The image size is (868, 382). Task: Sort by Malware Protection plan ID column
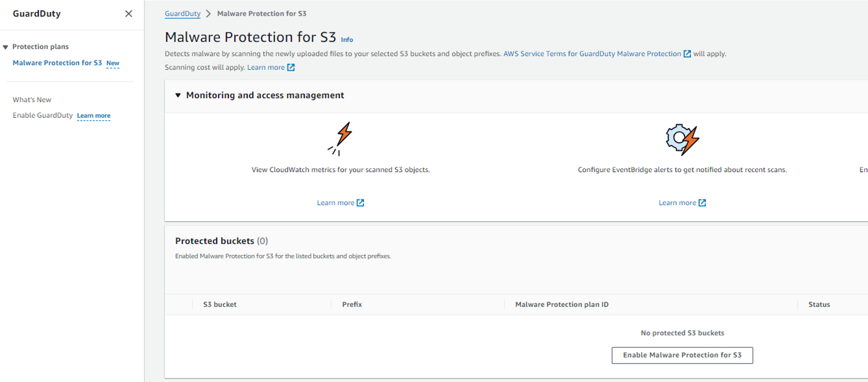(562, 305)
